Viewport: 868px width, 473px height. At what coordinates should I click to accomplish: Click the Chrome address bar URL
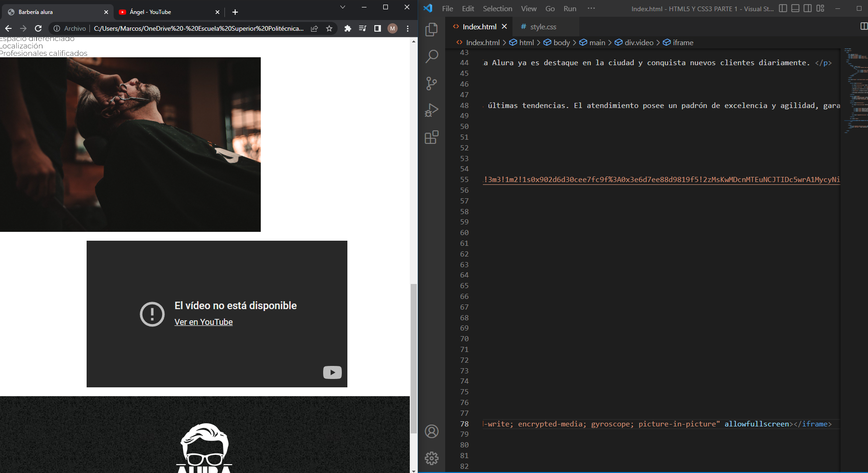pos(199,28)
